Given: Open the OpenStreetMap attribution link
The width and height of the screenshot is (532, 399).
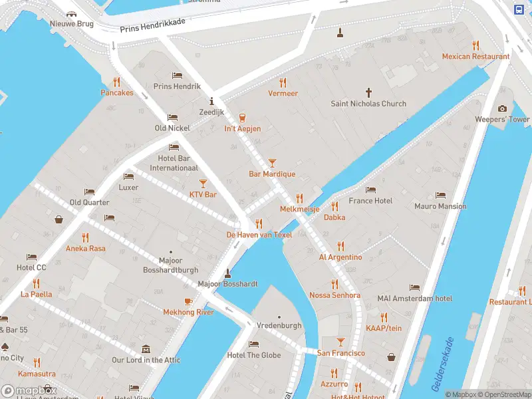Looking at the screenshot, I should (505, 394).
